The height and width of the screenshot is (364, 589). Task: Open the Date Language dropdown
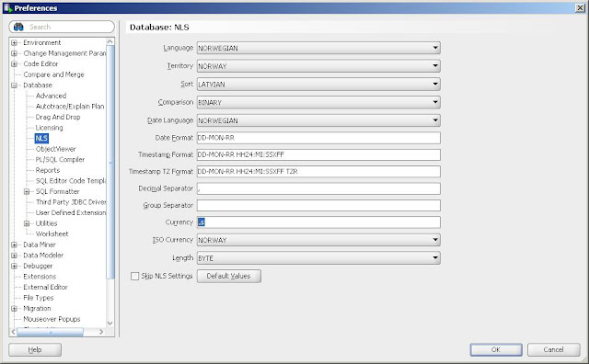[x=318, y=120]
